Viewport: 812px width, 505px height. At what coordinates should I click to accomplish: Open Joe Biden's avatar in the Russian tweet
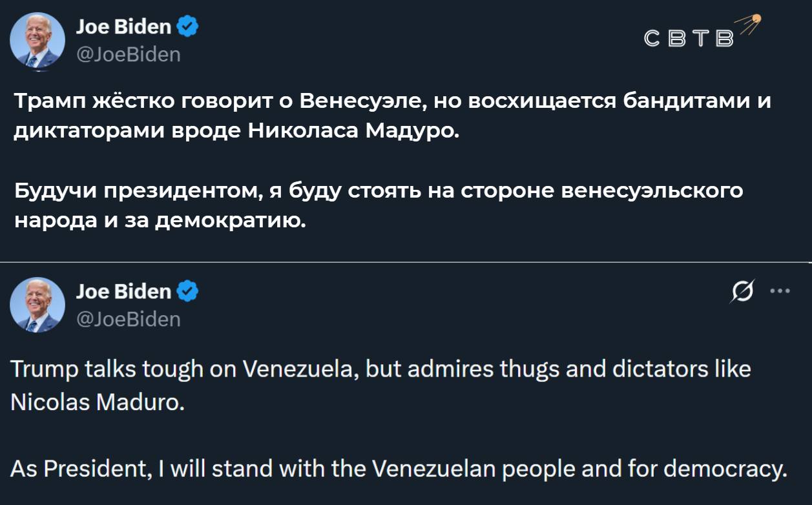[37, 41]
